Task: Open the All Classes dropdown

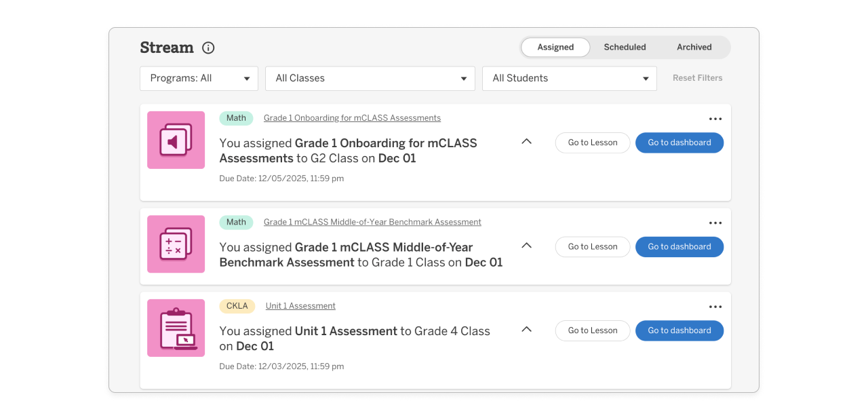Action: [370, 79]
